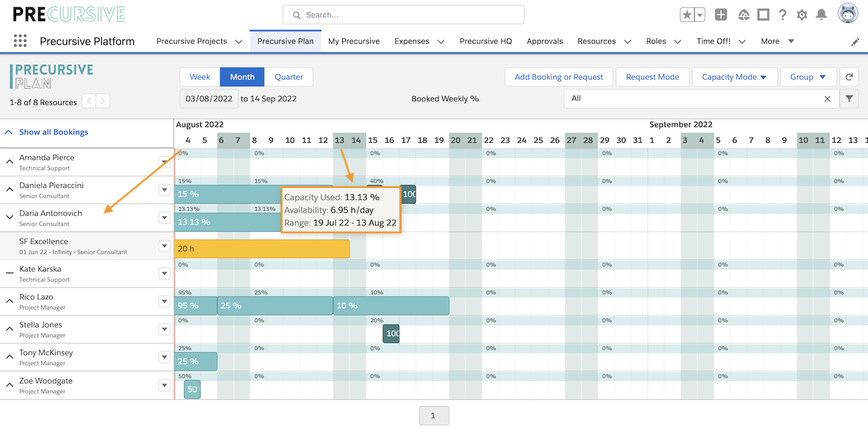Open the global actions plus icon
Viewport: 868px width, 432px height.
720,15
